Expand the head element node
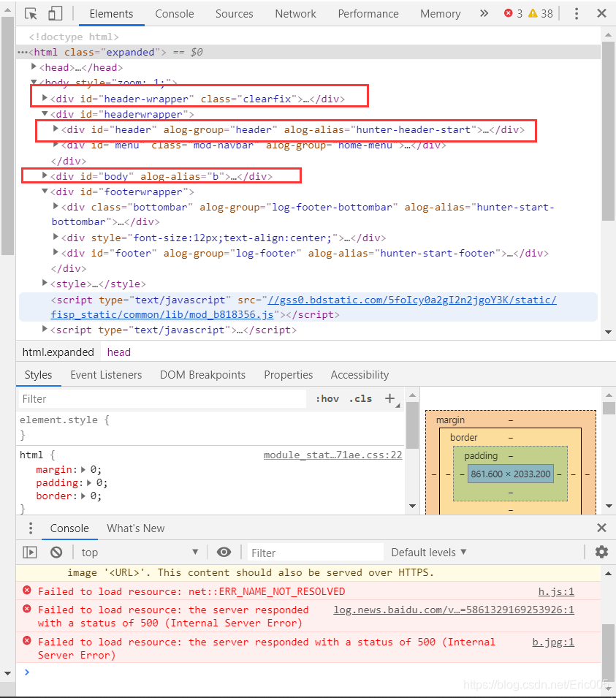 click(34, 67)
